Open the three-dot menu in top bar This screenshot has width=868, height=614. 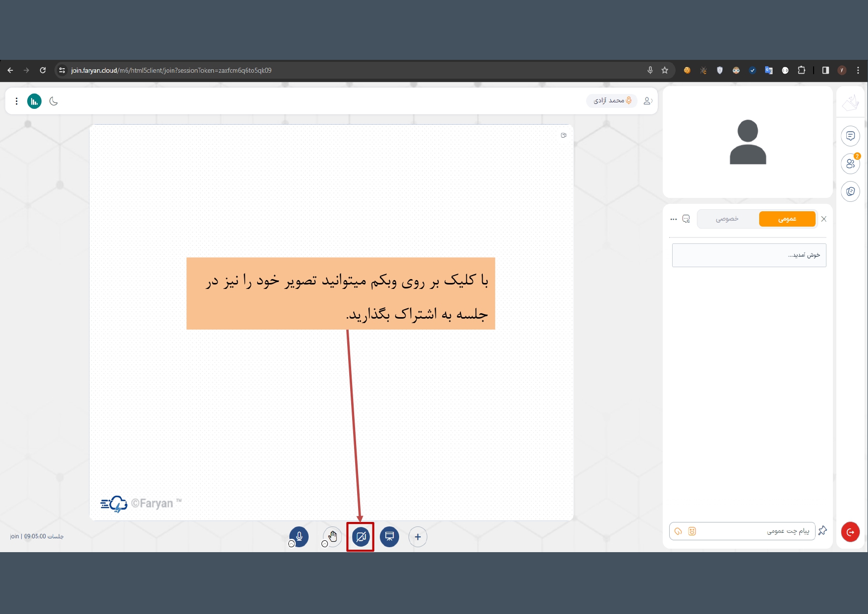[16, 101]
